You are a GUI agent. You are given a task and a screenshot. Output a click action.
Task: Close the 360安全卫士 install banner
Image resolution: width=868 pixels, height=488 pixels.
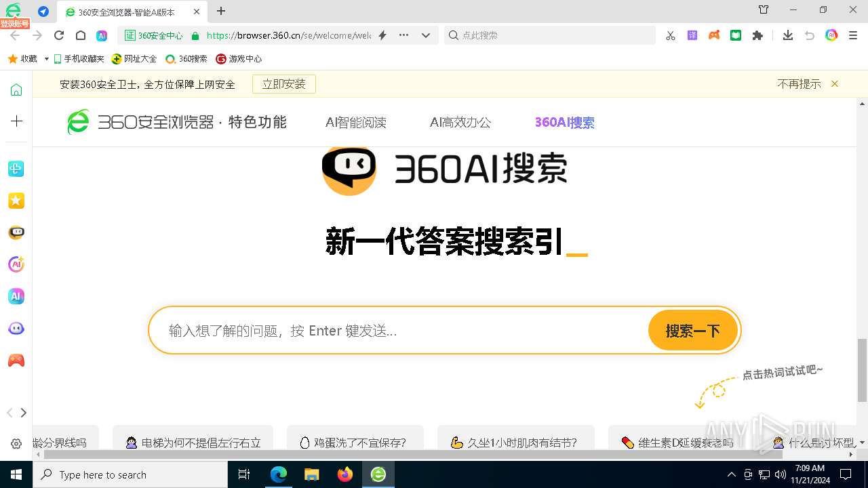coord(835,84)
